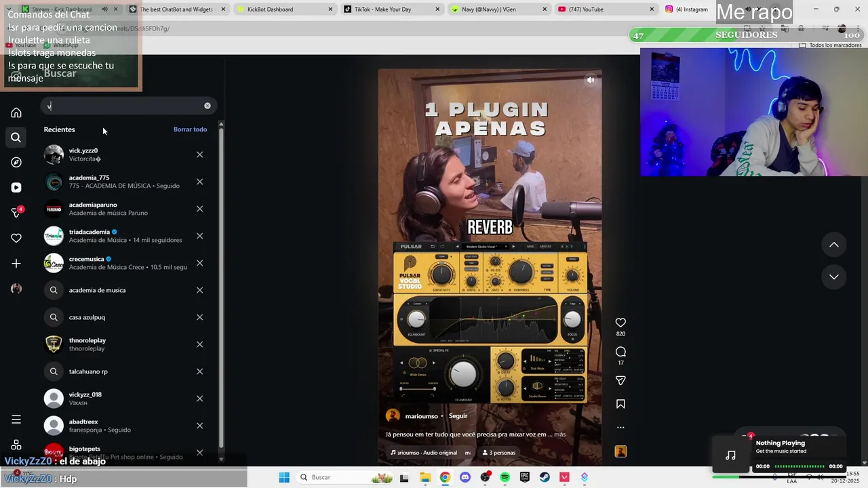The height and width of the screenshot is (488, 868).
Task: Toggle the reel's sound speaker icon
Action: pos(591,80)
